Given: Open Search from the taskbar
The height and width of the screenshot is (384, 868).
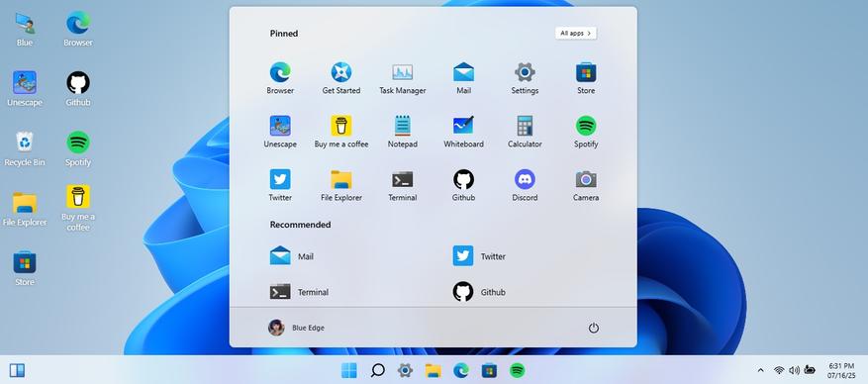Looking at the screenshot, I should coord(377,370).
